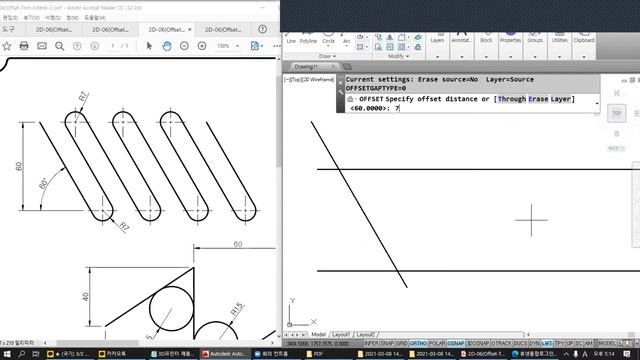This screenshot has height=360, width=640.
Task: Expand the Groups ribbon panel
Action: [535, 57]
